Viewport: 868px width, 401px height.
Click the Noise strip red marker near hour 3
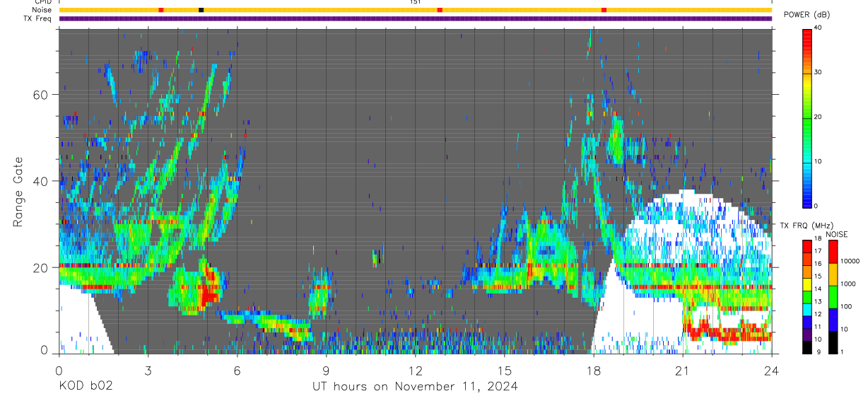click(x=161, y=10)
